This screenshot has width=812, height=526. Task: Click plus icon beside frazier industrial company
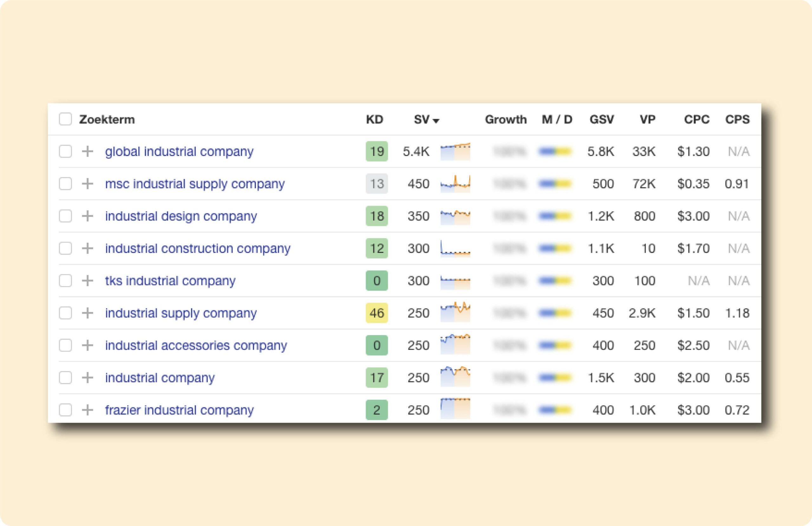88,410
